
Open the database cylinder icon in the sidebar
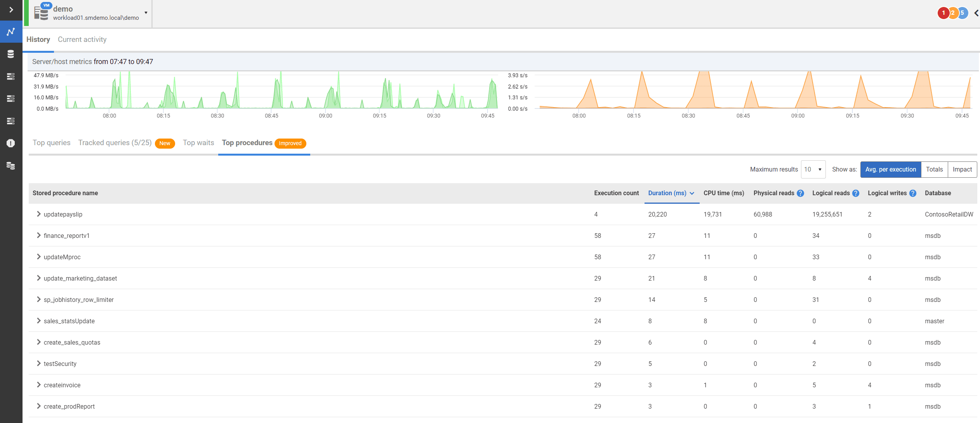pos(11,54)
